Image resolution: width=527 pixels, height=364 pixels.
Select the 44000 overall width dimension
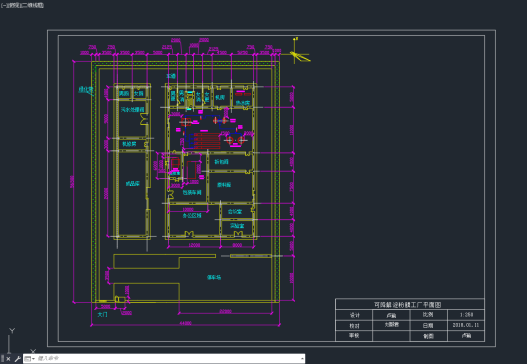point(185,323)
